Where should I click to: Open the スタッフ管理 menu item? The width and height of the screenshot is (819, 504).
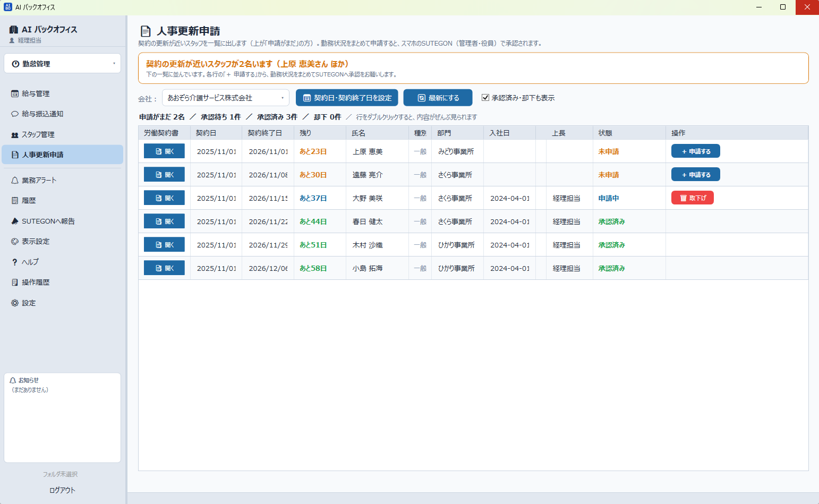point(63,135)
